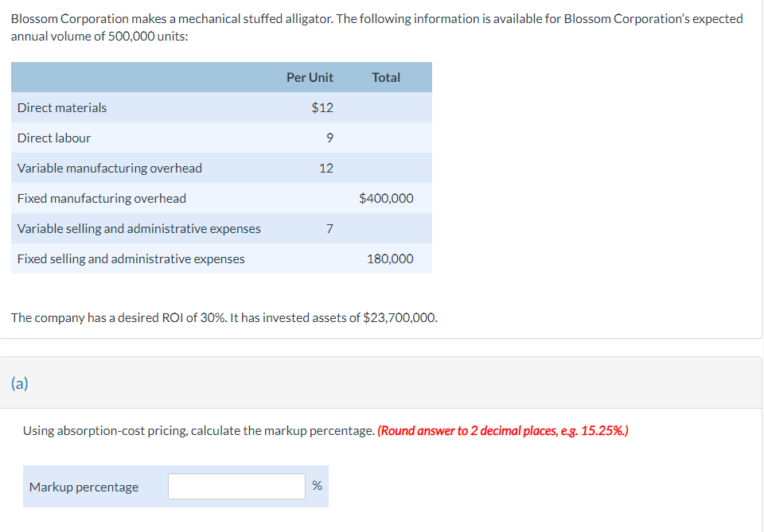Click the Variable manufacturing overhead label
Image resolution: width=764 pixels, height=532 pixels.
pos(110,168)
